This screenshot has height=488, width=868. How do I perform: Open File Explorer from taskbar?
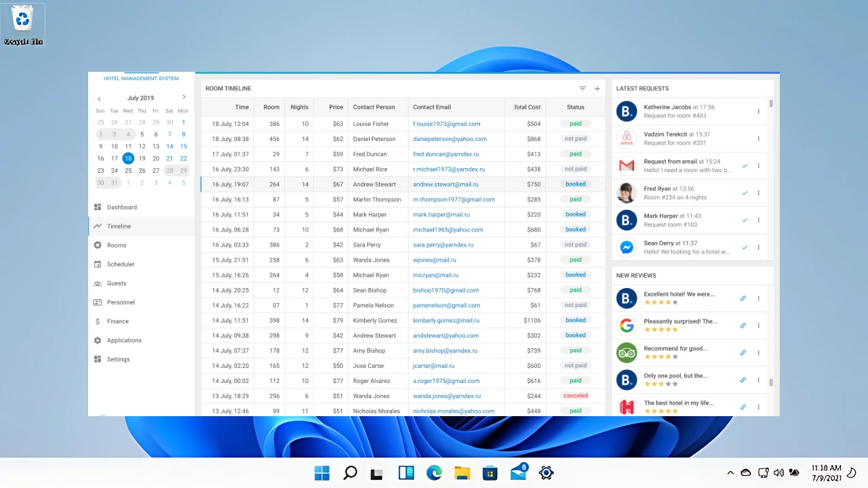point(462,473)
